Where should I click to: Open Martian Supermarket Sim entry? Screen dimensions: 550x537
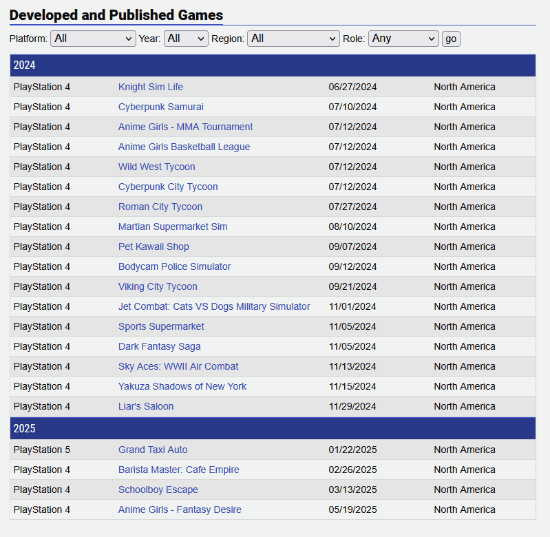click(173, 227)
